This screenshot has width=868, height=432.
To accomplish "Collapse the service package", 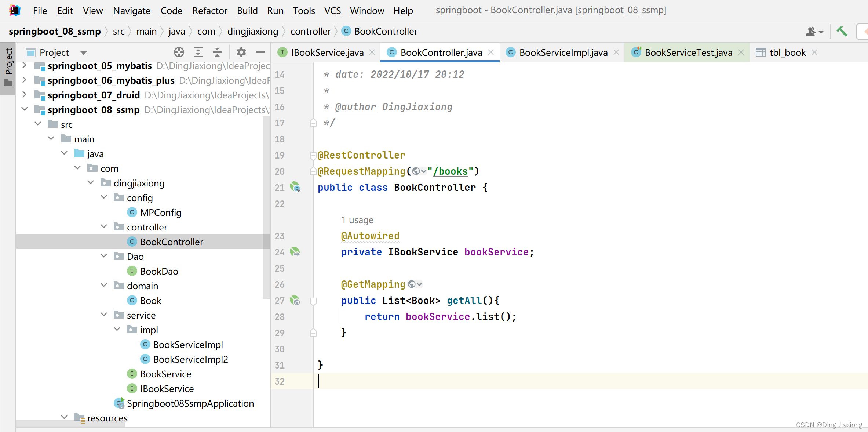I will pos(104,315).
